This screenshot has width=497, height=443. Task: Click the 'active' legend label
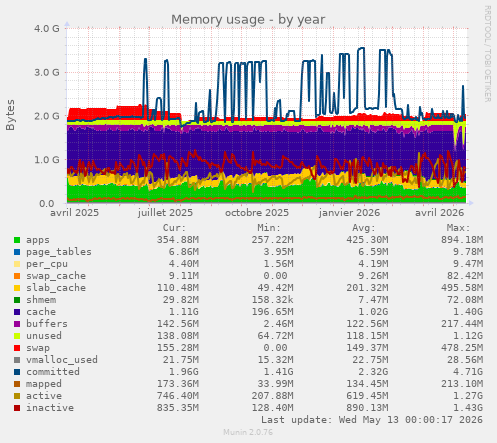(x=44, y=396)
